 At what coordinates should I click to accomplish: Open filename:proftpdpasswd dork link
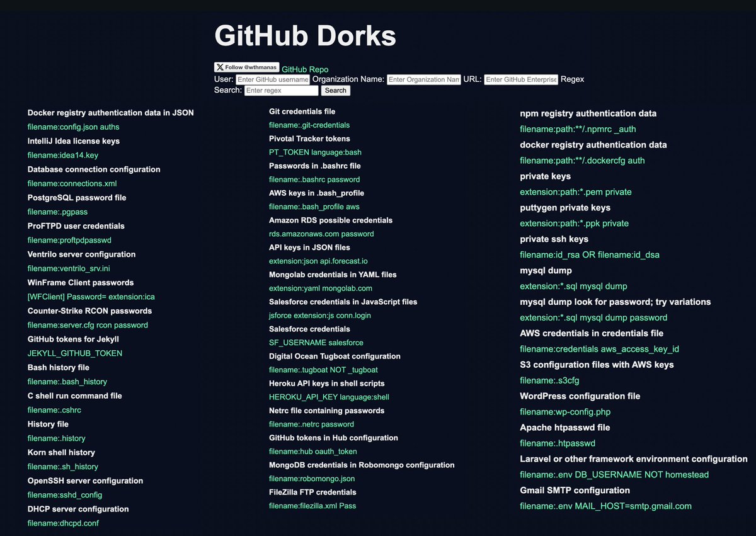click(69, 240)
